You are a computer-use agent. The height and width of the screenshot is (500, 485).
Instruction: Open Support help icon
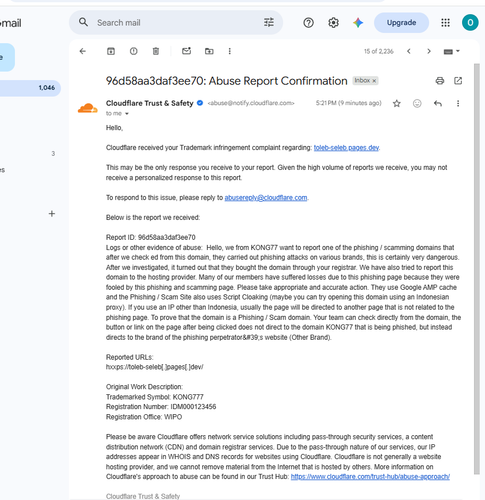pos(308,23)
